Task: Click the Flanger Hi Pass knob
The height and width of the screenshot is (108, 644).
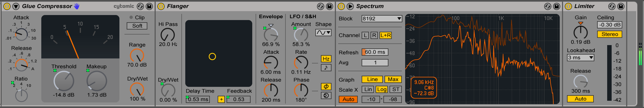Action: click(x=168, y=35)
